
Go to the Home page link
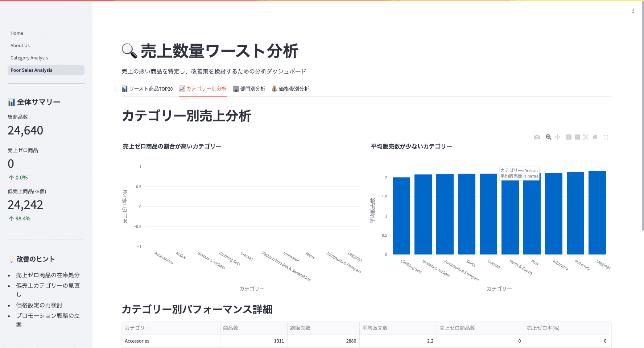coord(17,33)
